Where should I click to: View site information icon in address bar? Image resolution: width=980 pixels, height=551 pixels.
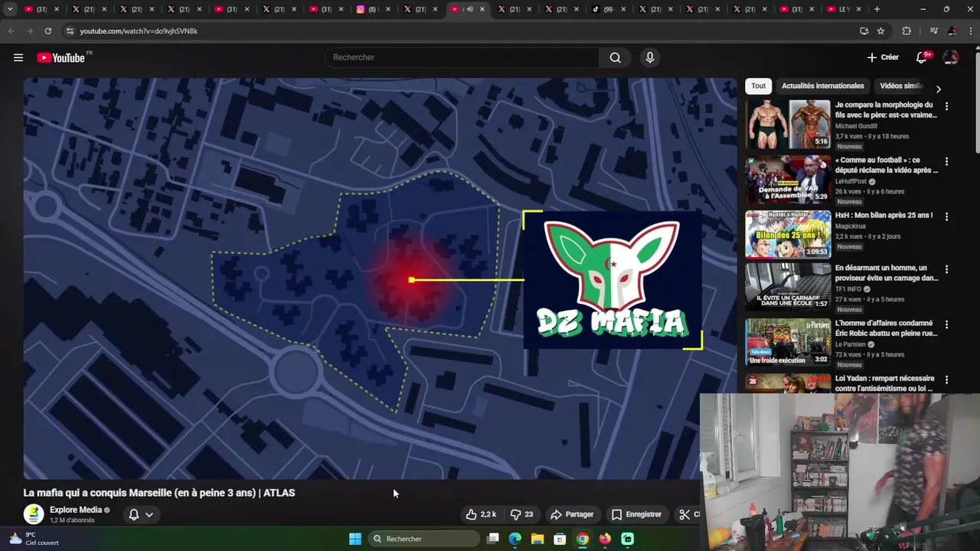click(70, 31)
